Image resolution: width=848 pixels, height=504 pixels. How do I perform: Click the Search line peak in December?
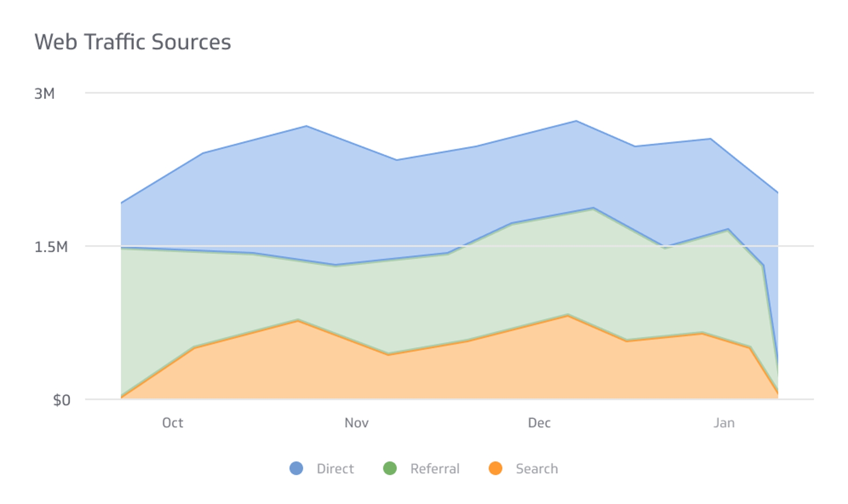point(568,315)
